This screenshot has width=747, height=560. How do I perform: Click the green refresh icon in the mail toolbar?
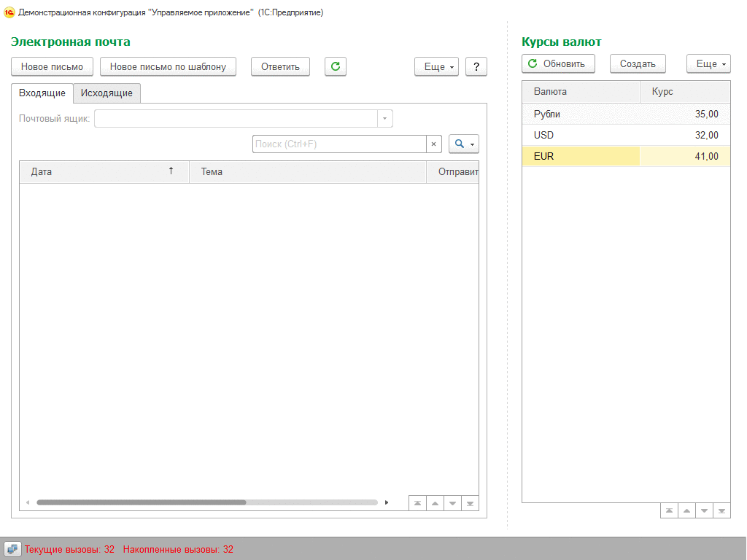click(336, 66)
